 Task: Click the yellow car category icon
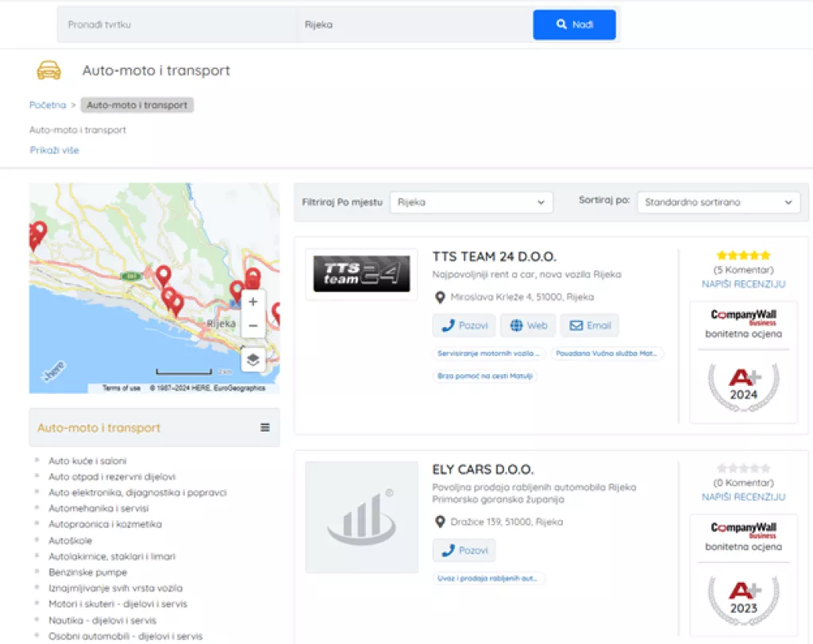48,71
